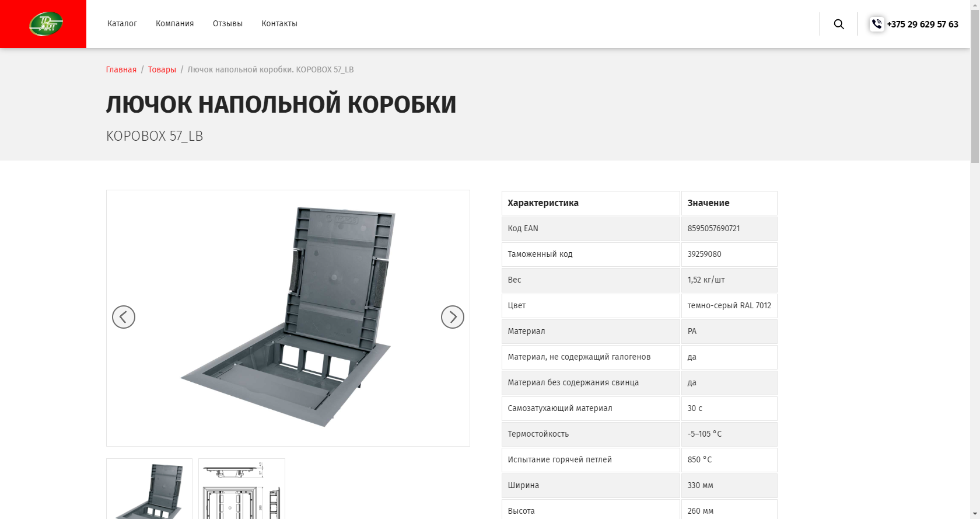
Task: Click material value PA
Action: pyautogui.click(x=692, y=331)
